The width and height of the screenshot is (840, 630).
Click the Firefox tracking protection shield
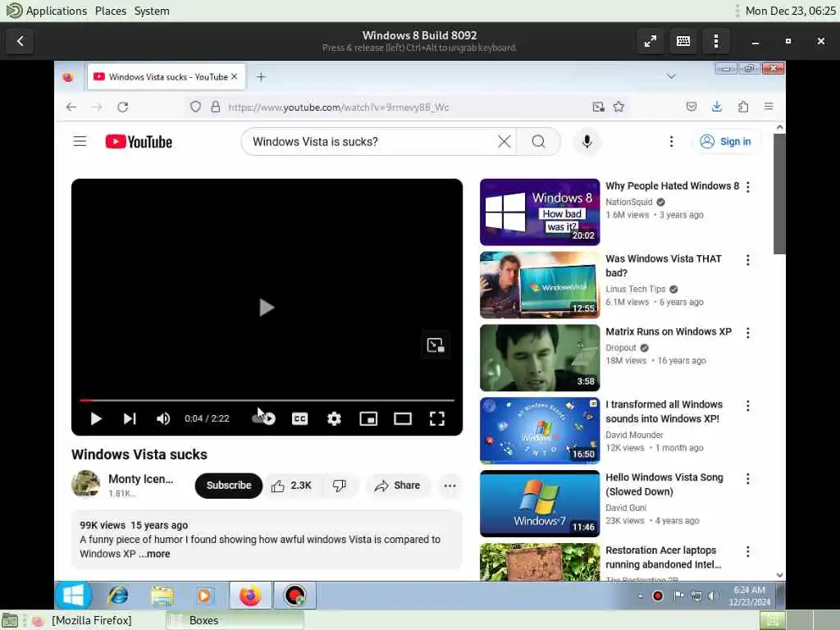(x=195, y=107)
